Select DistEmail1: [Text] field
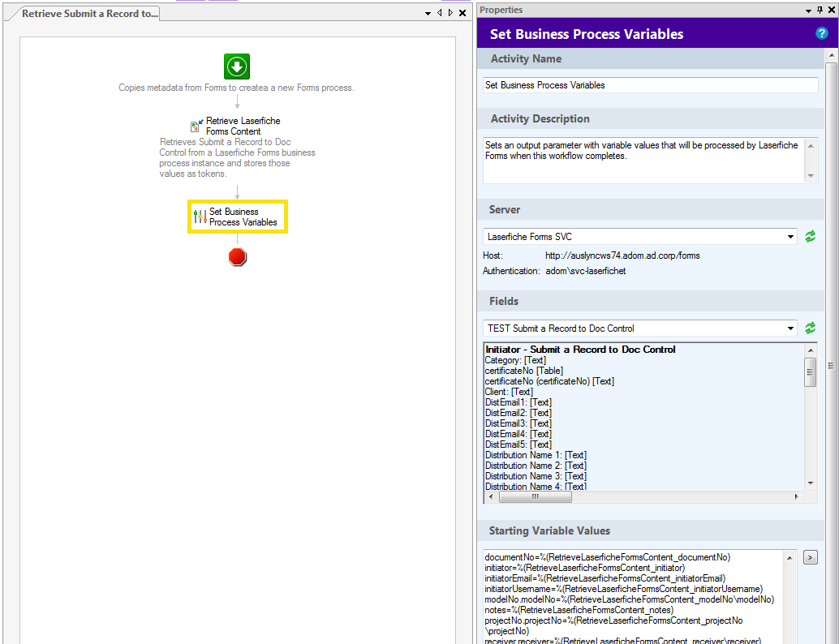 [518, 402]
